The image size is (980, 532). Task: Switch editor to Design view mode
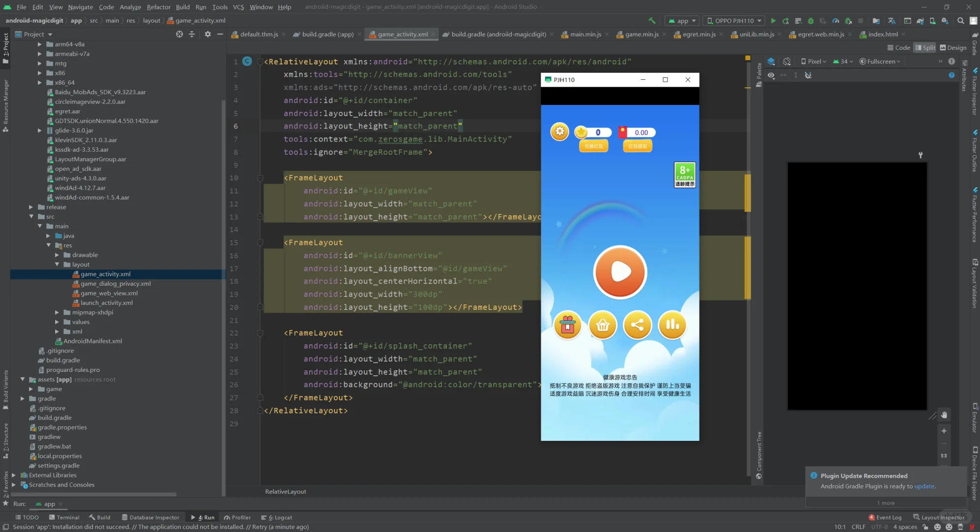click(953, 48)
